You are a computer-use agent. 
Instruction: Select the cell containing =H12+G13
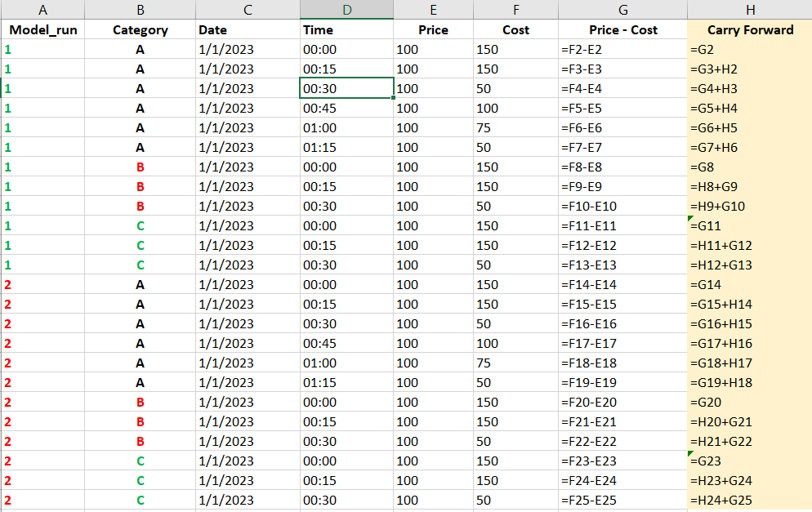750,265
